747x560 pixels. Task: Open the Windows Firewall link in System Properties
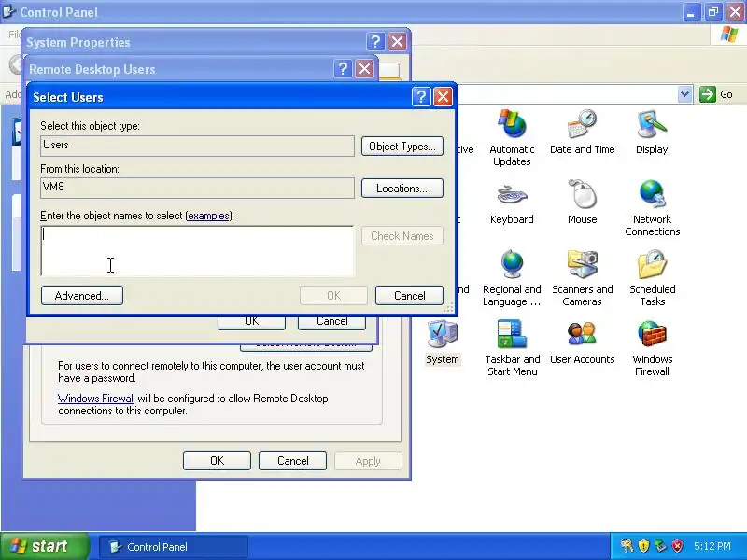pos(96,399)
